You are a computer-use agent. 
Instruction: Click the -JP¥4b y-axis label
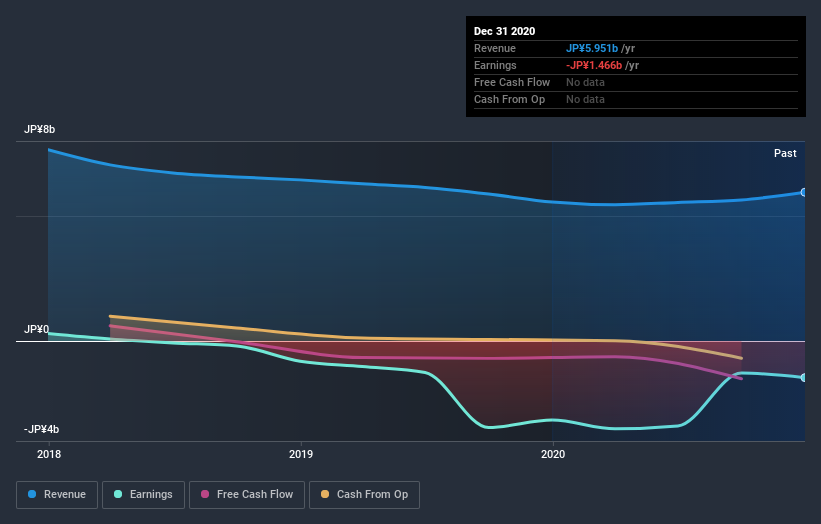[x=41, y=429]
